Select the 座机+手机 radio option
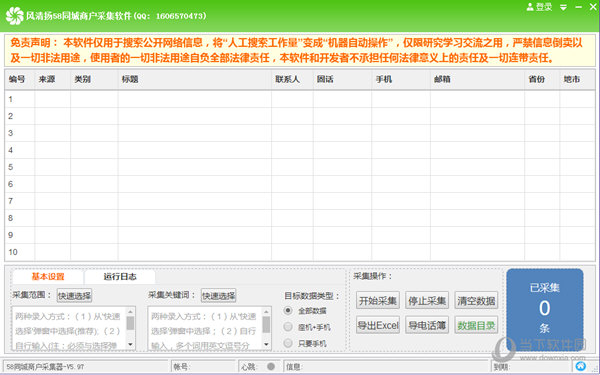Screen dimensions: 600x375 coord(288,327)
